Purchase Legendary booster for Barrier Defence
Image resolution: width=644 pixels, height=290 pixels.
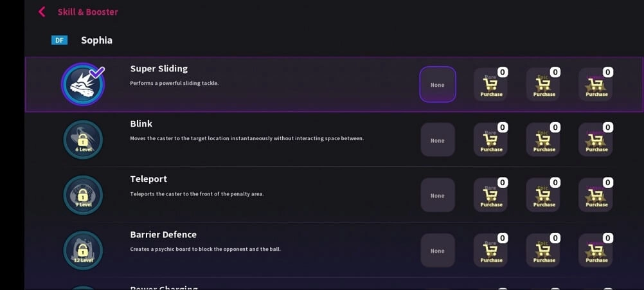[x=596, y=251]
